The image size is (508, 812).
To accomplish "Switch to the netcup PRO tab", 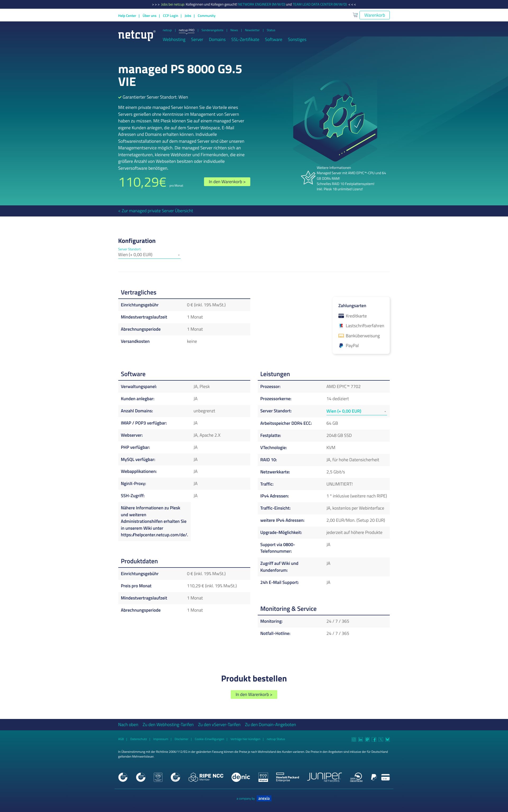I will (x=187, y=30).
